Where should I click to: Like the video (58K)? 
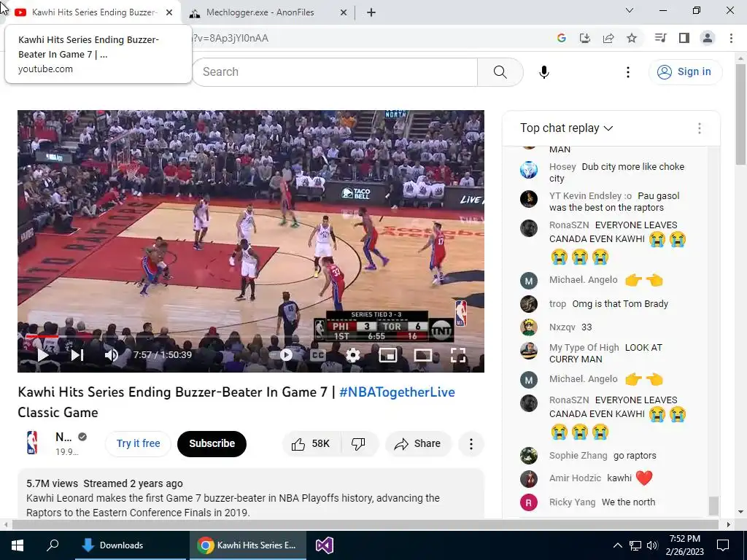tap(312, 444)
